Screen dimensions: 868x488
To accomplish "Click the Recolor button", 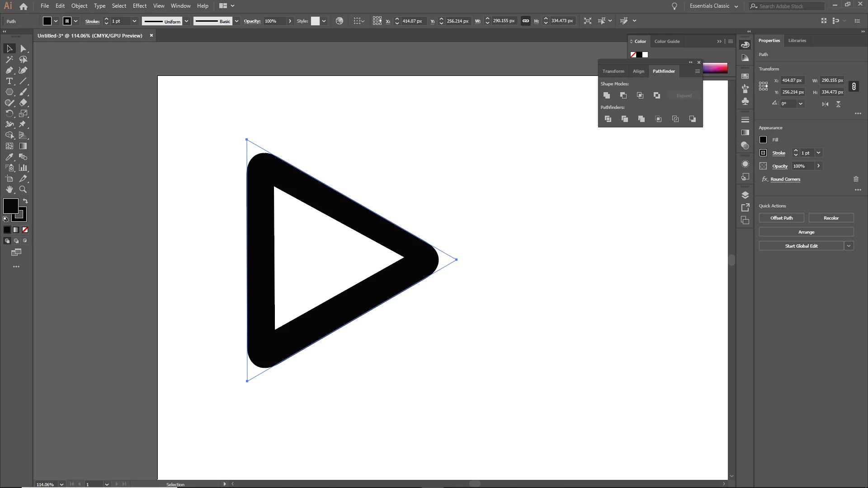I will point(831,218).
